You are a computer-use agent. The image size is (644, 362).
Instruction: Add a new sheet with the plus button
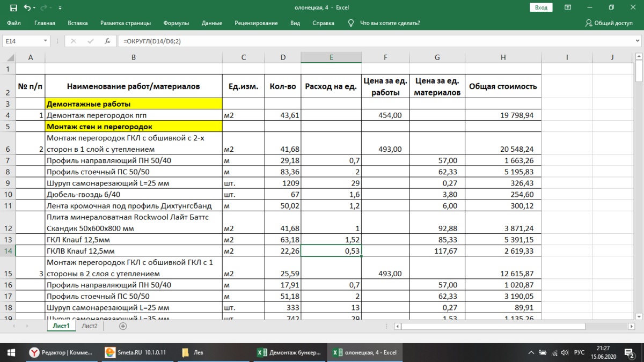click(x=123, y=326)
